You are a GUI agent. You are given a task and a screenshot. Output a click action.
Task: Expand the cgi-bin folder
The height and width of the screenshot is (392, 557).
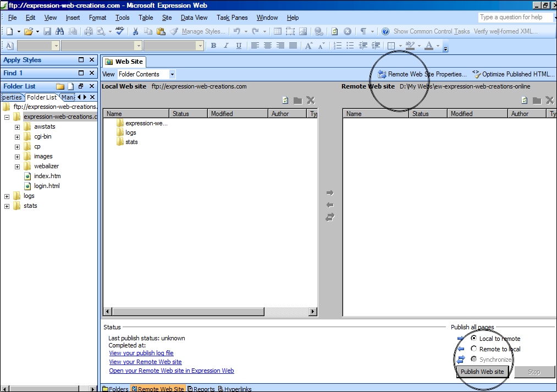[17, 137]
